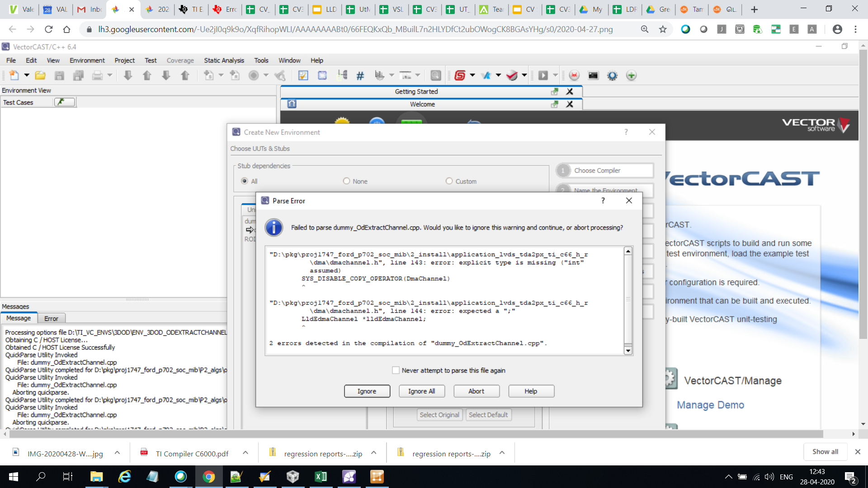Open dropdown arrow beside the red checkmark icon
The image size is (868, 488).
pos(524,75)
